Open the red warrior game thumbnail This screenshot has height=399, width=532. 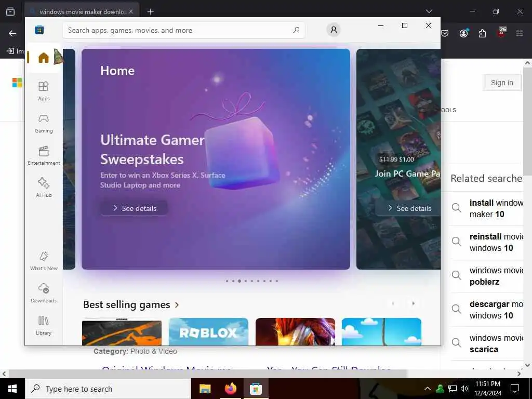295,331
